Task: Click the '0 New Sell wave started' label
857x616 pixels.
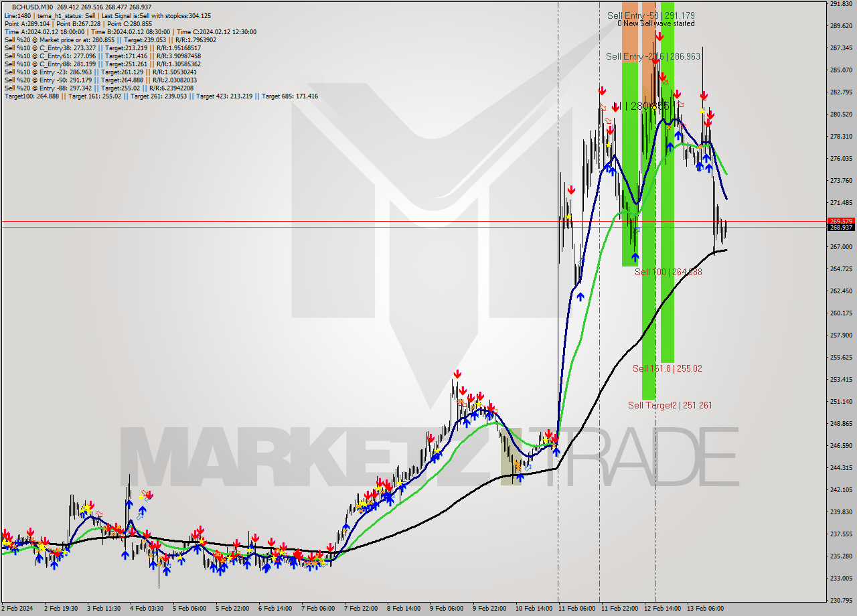Action: pos(655,23)
